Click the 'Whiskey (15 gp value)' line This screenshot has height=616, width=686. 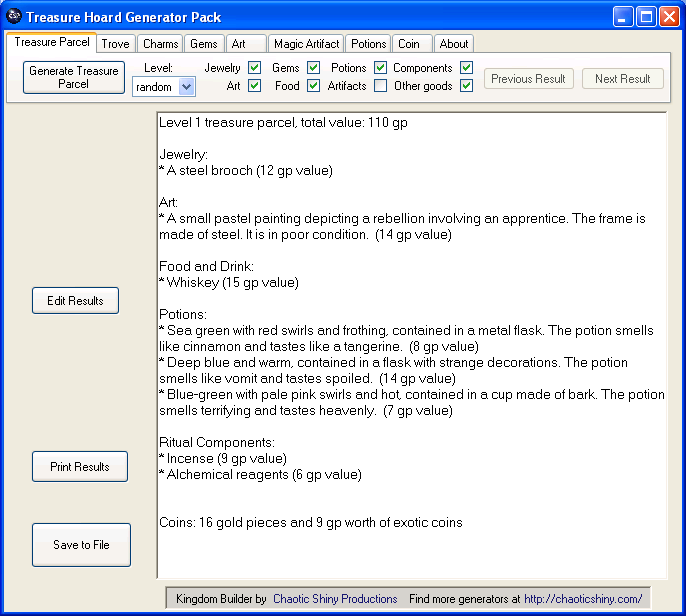tap(229, 282)
